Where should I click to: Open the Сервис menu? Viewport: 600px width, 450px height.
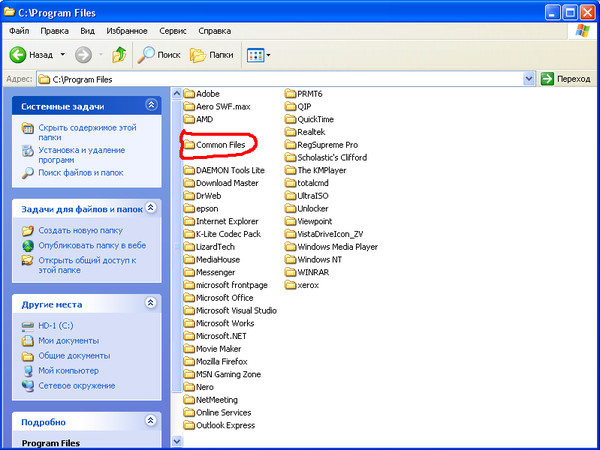click(173, 31)
